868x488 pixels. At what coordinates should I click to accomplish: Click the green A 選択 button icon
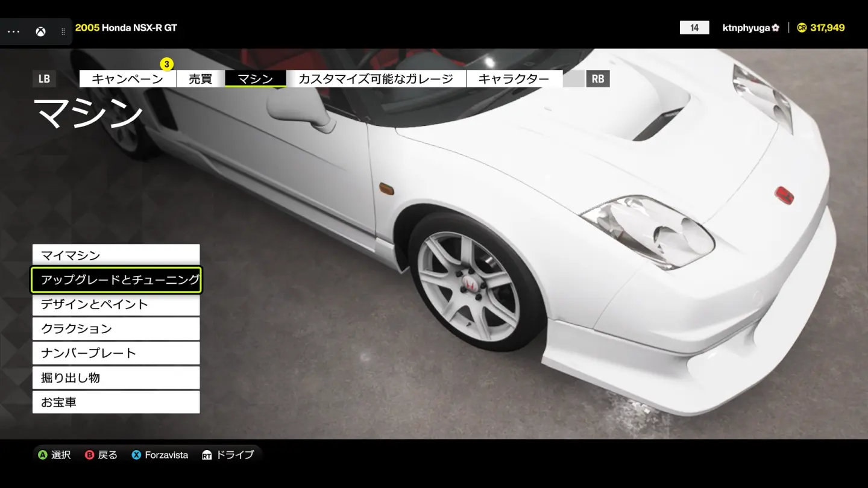[42, 455]
